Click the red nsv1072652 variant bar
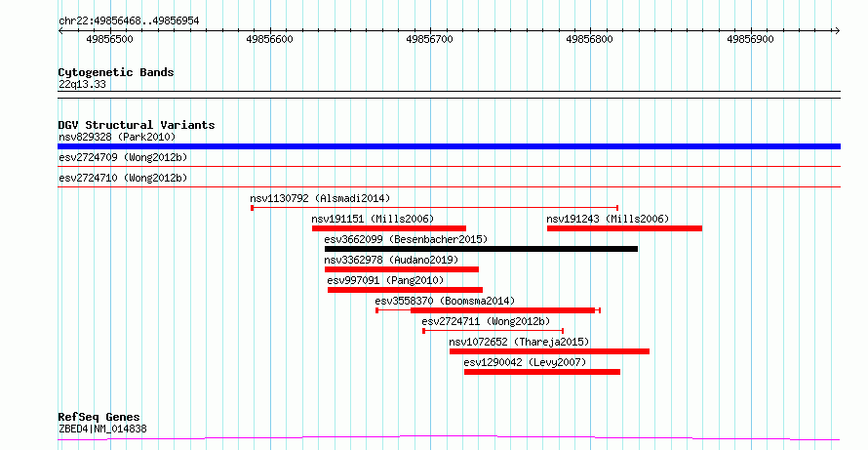868x450 pixels. (x=549, y=351)
